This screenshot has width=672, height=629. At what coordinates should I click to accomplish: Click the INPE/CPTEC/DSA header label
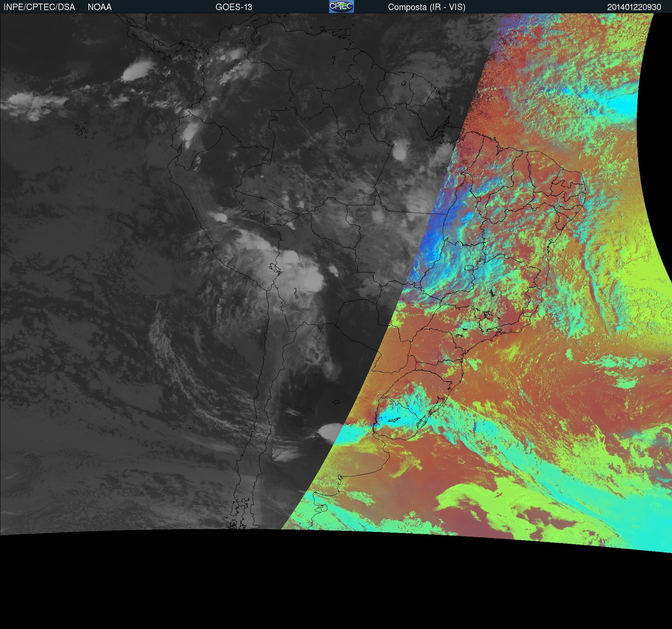[39, 7]
